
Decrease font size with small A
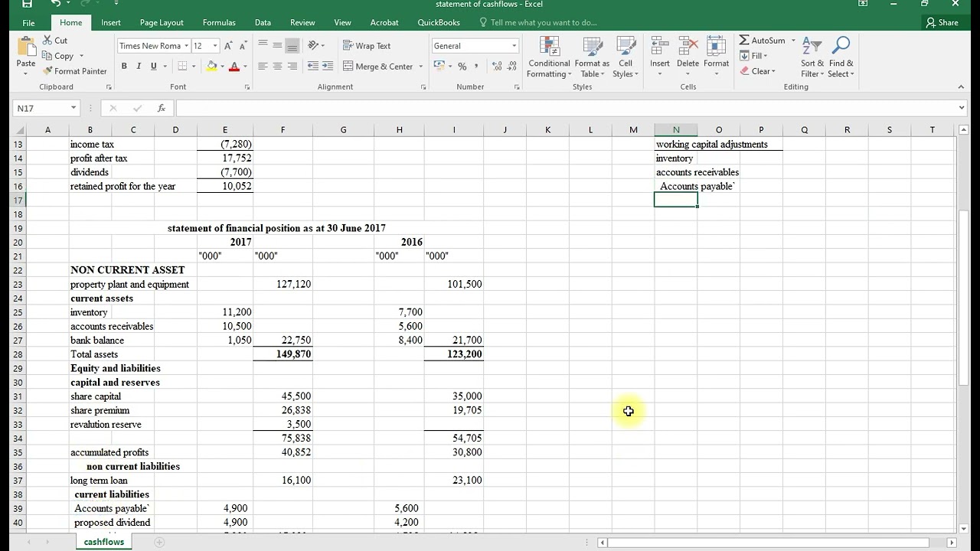click(243, 46)
